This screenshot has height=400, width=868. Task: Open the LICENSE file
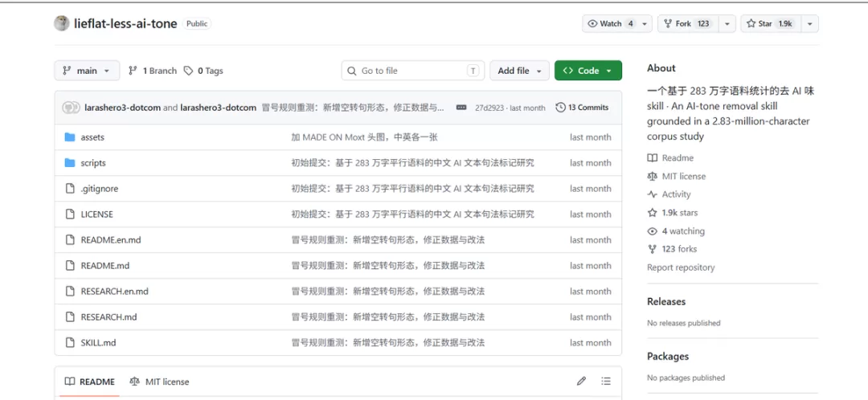point(97,214)
